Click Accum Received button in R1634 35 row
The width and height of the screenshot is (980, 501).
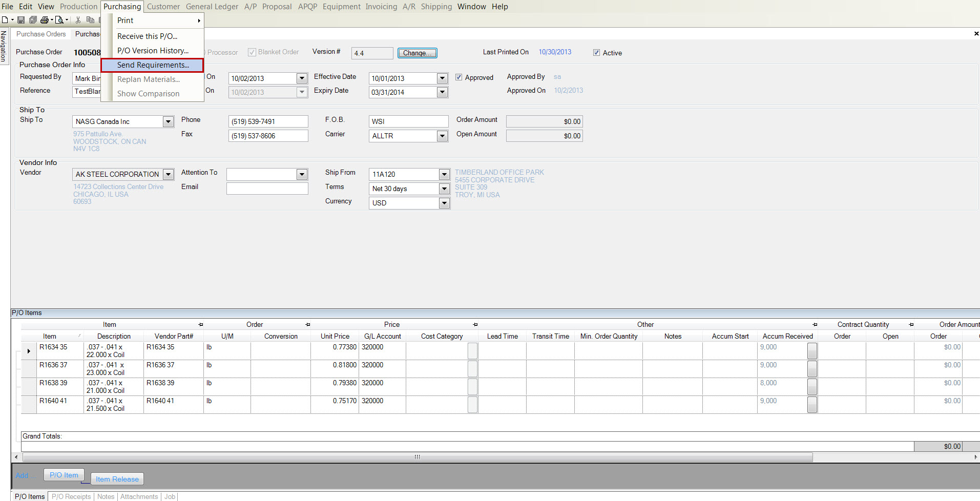tap(812, 351)
